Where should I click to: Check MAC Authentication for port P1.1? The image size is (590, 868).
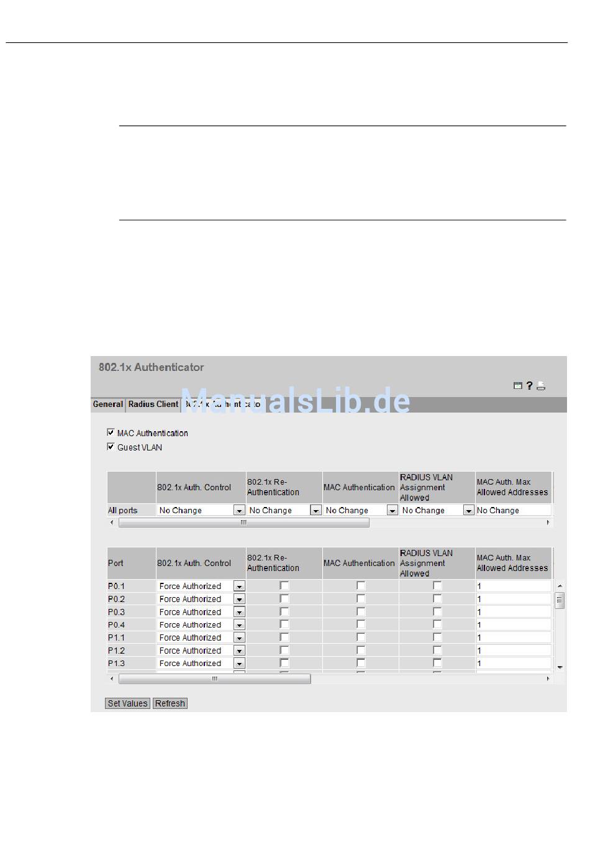[361, 637]
